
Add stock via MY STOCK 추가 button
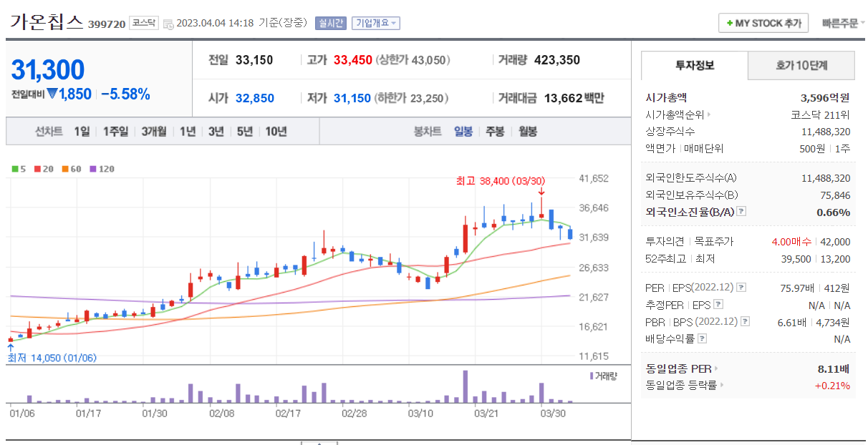pyautogui.click(x=763, y=23)
